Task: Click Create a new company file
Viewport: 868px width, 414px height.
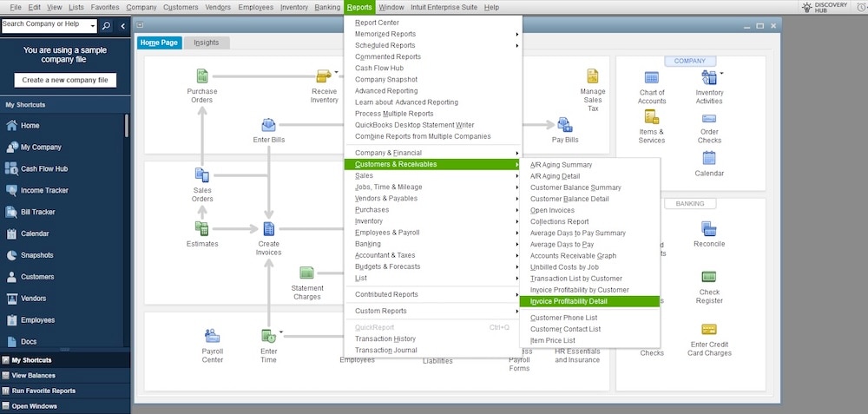Action: click(65, 80)
